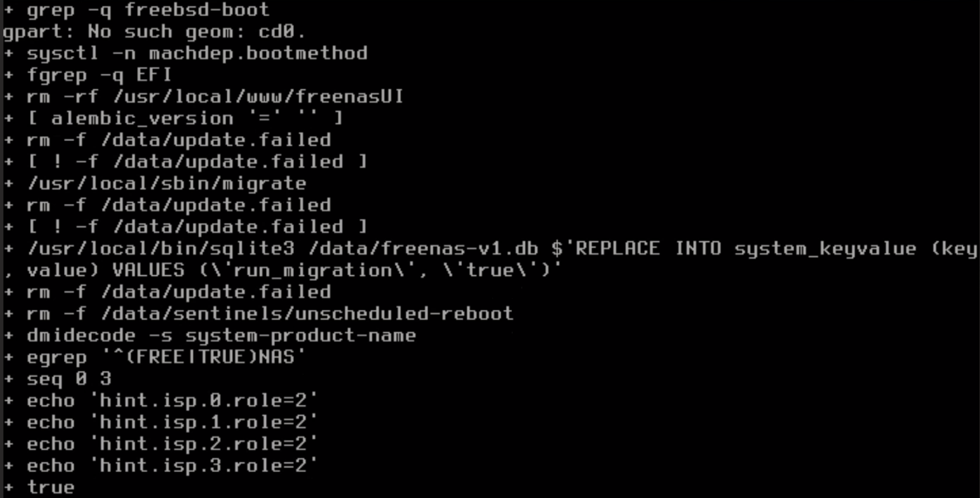Click the gpart 'No such geom: cd0' error line

click(x=154, y=31)
